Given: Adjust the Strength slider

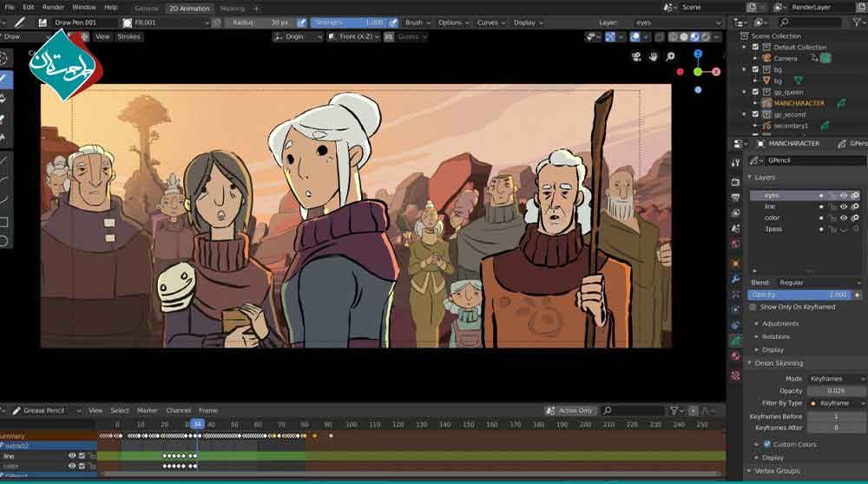Looking at the screenshot, I should (x=349, y=23).
